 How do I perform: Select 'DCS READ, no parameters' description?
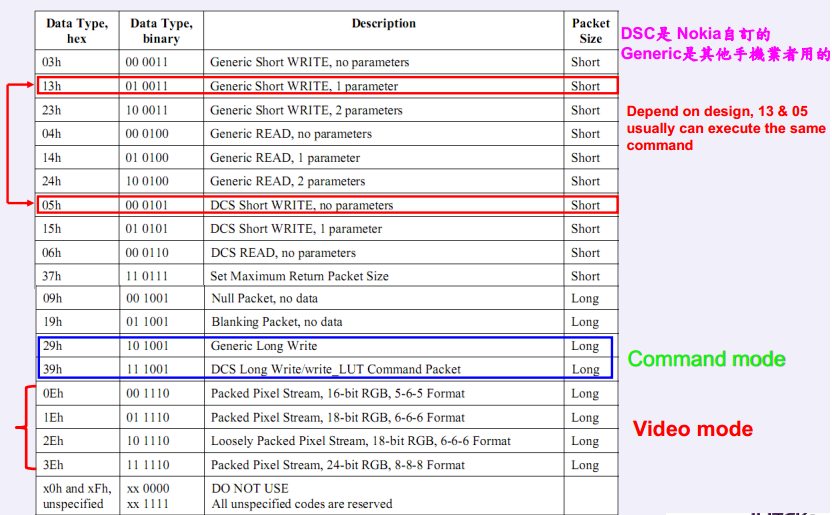[283, 252]
